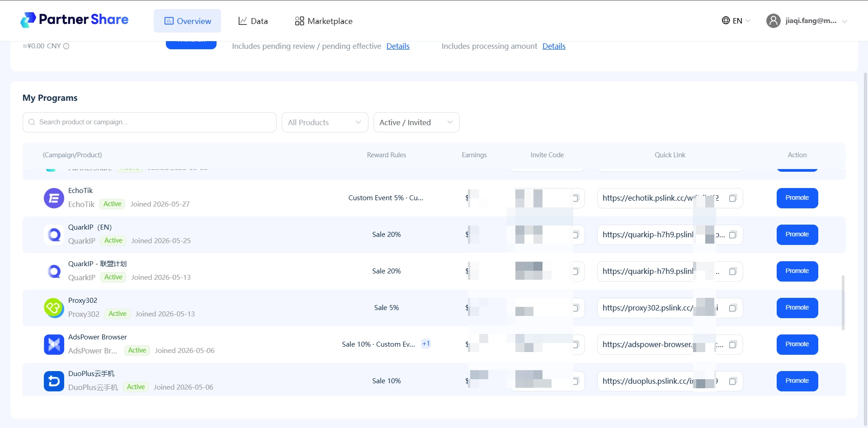Image resolution: width=868 pixels, height=428 pixels.
Task: Copy the QuarkIP (EN) quick link
Action: point(733,235)
